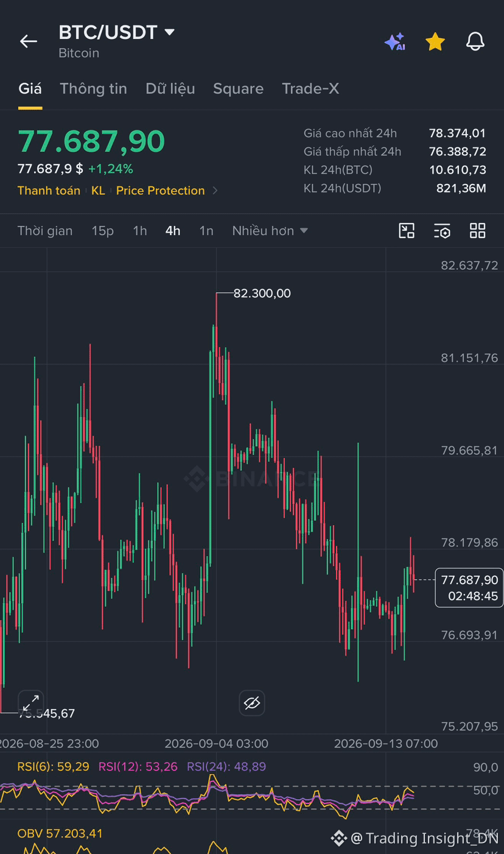Screen dimensions: 504x854
Task: Expand Price Protection chevron arrow
Action: (x=215, y=191)
